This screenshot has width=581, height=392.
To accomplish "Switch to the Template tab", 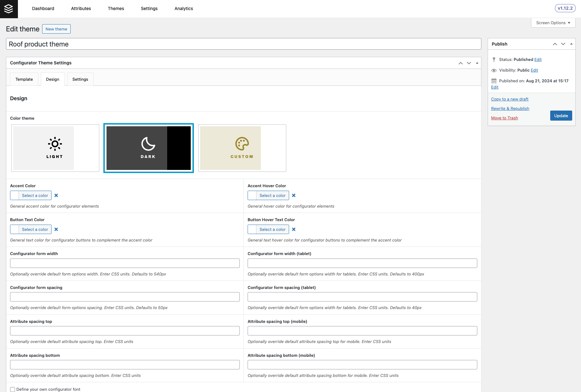I will tap(24, 79).
